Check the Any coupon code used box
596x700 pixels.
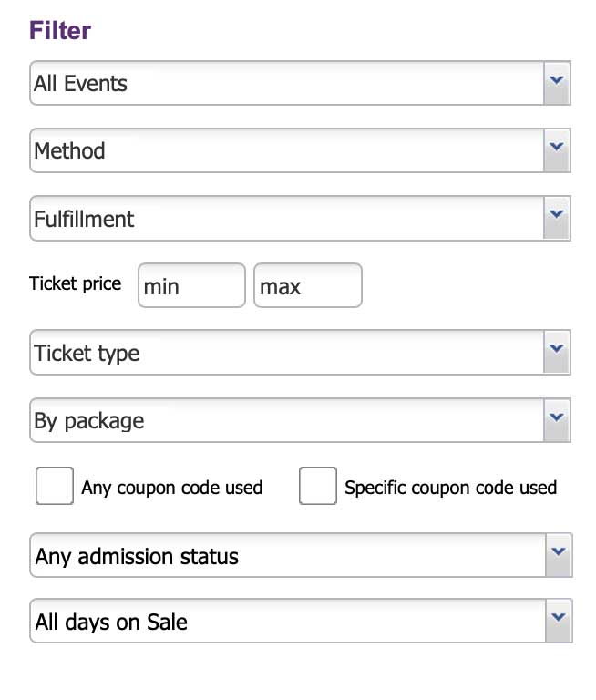[55, 486]
